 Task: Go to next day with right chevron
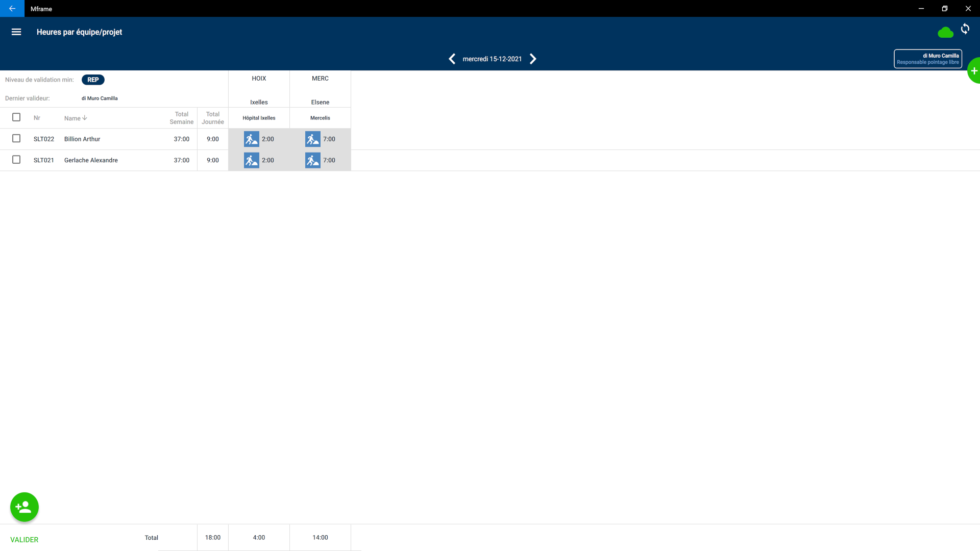pos(533,59)
